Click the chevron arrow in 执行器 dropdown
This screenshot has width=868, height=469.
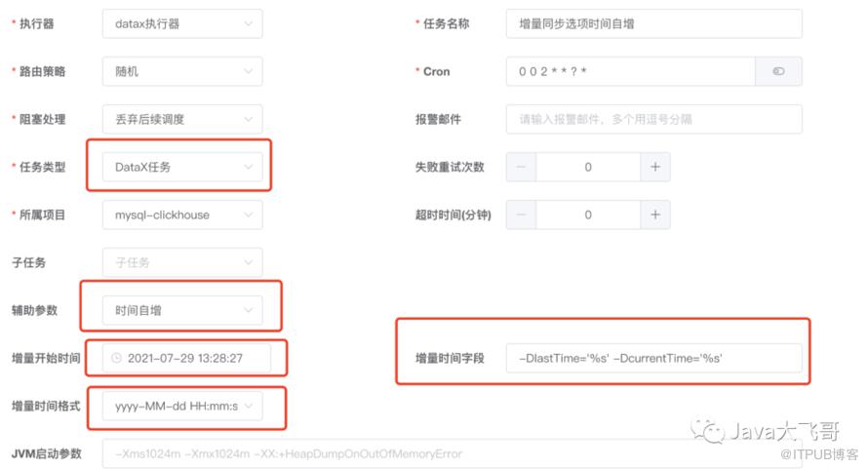249,23
